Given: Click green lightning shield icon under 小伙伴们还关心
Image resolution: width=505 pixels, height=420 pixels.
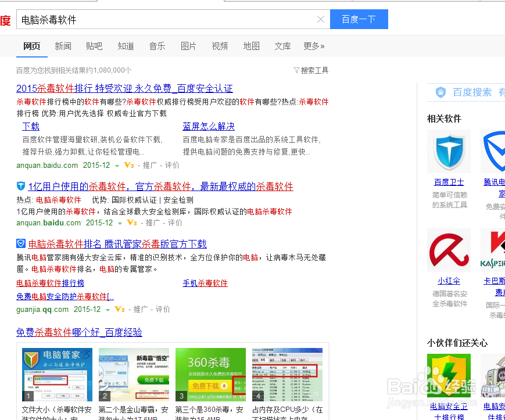Looking at the screenshot, I should (449, 376).
